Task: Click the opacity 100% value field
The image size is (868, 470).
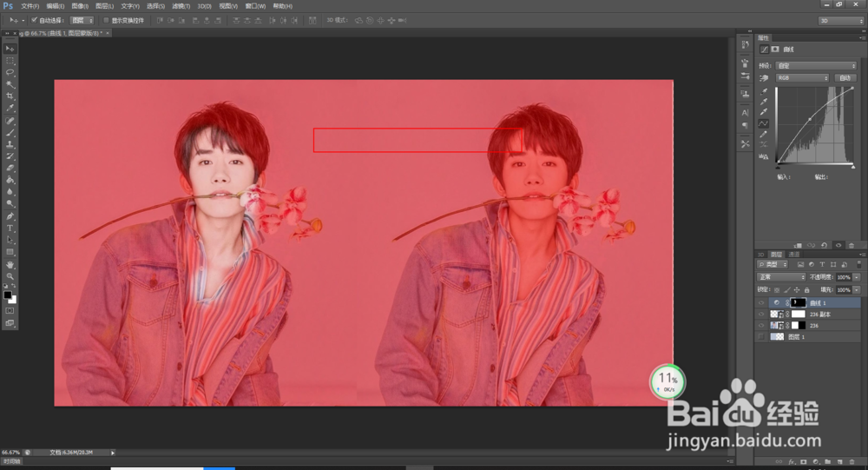Action: tap(844, 277)
